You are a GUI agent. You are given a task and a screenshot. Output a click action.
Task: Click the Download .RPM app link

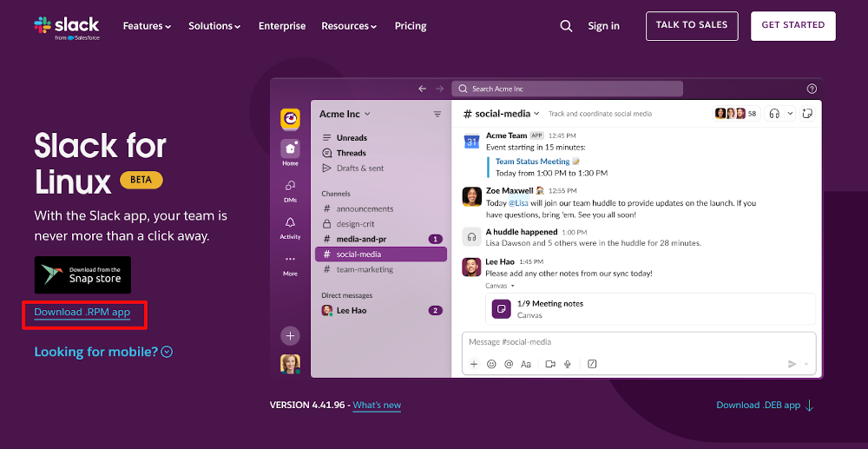pos(82,313)
